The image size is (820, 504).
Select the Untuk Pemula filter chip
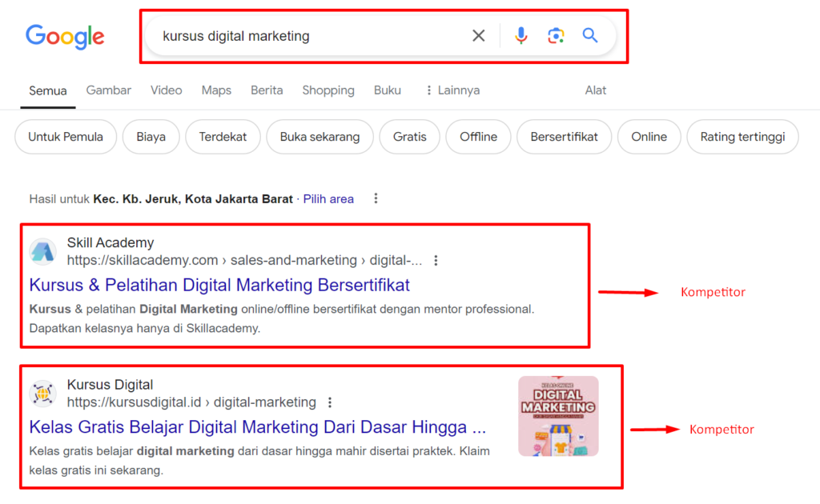[x=66, y=137]
